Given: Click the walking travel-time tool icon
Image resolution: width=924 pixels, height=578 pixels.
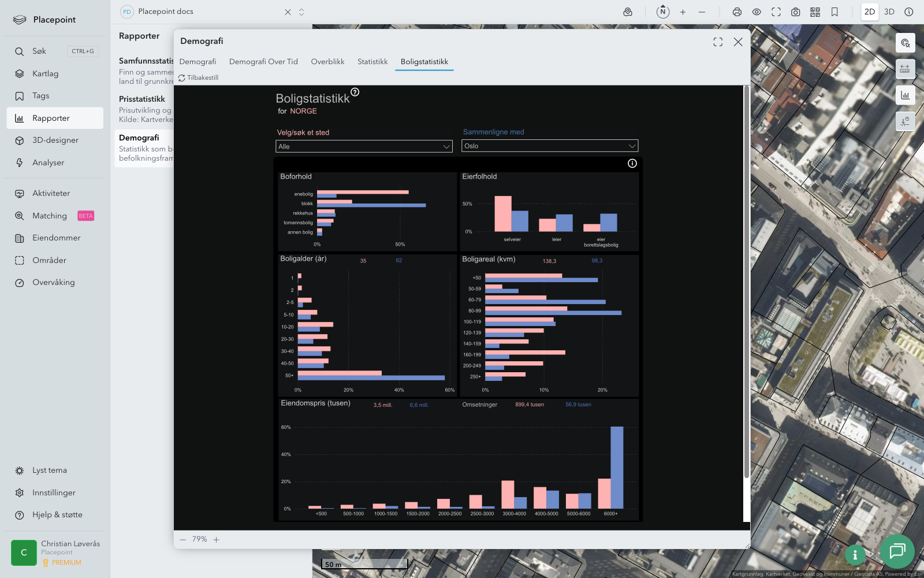Looking at the screenshot, I should (905, 121).
